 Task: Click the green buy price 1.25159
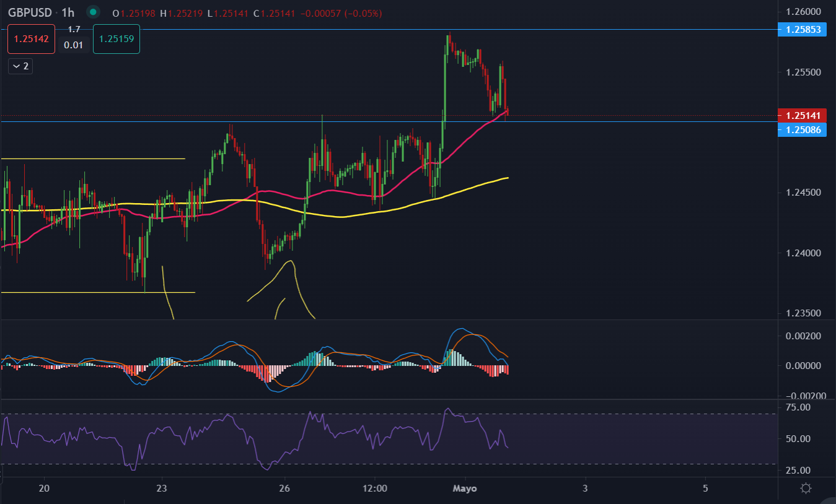click(116, 38)
